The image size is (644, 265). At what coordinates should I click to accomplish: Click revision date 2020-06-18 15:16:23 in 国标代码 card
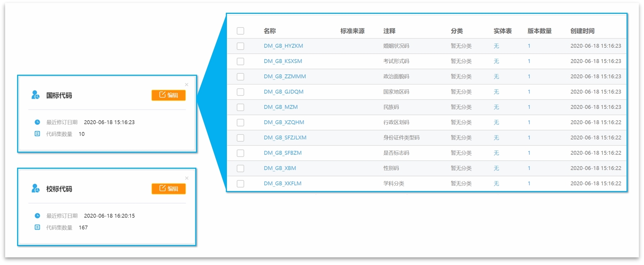coord(109,122)
